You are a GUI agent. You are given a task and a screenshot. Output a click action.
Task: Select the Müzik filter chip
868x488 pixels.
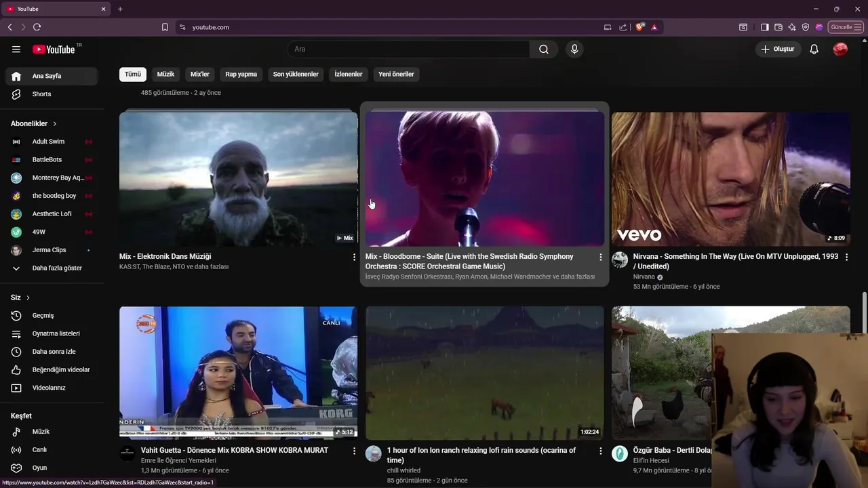(165, 74)
